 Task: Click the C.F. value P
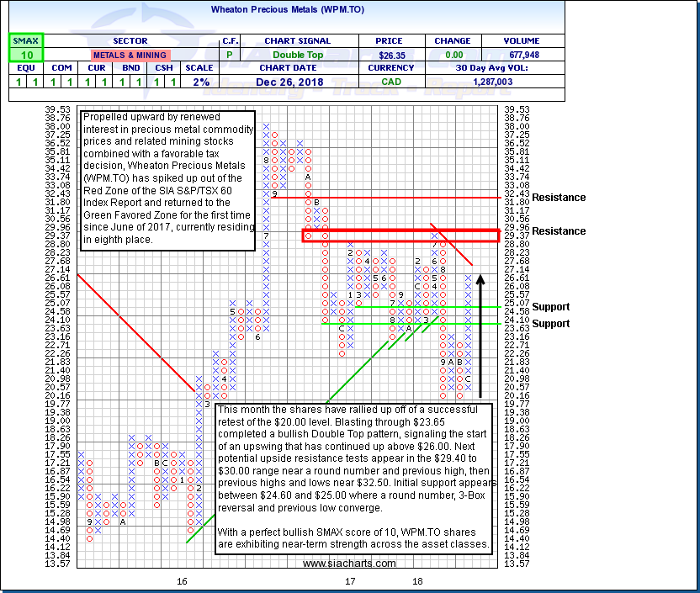(231, 55)
